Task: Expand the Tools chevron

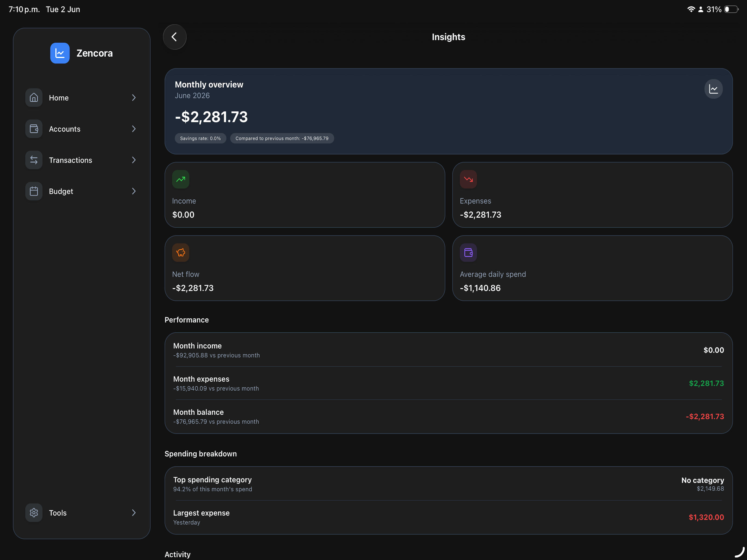Action: click(134, 513)
